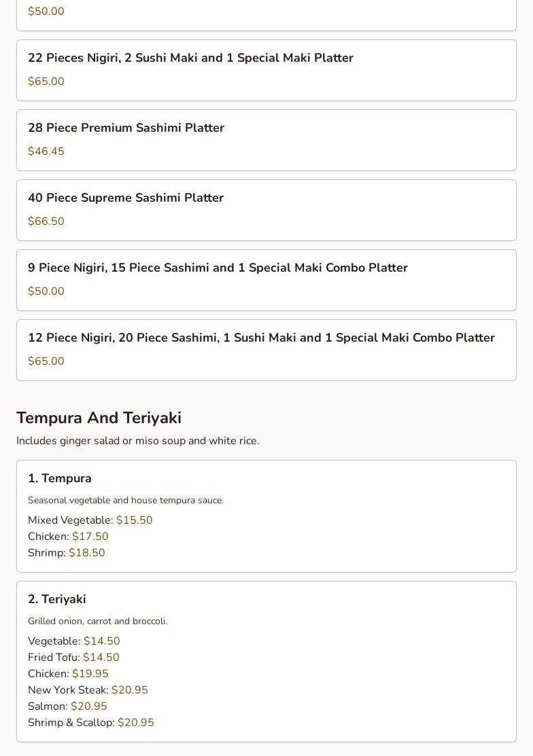Open the 22 Pieces Nigiri platter item
This screenshot has height=756, width=533.
[x=190, y=58]
